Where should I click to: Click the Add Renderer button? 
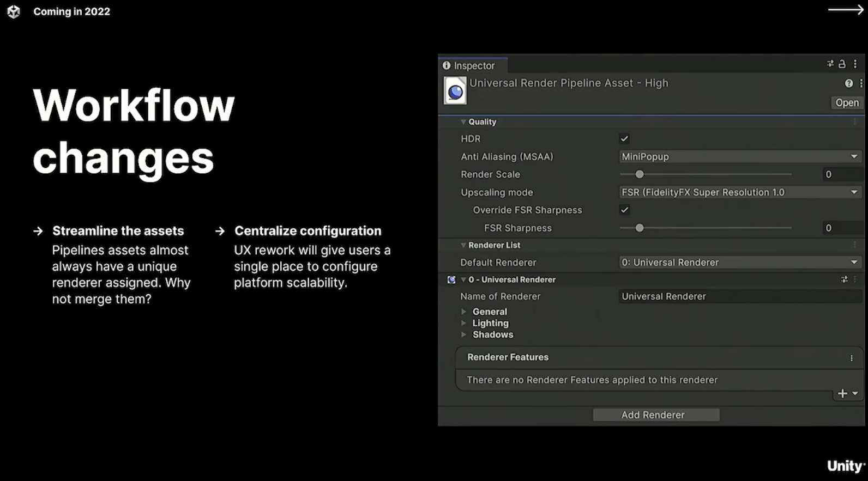656,415
